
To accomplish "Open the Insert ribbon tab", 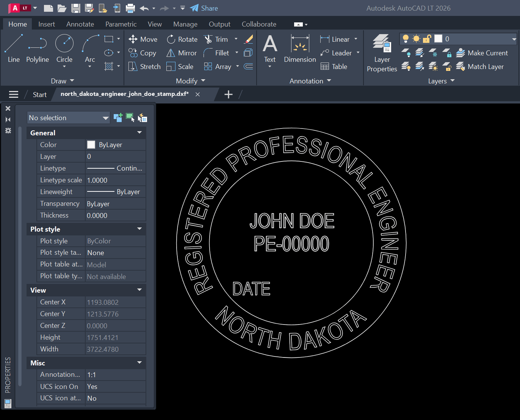I will click(x=47, y=24).
